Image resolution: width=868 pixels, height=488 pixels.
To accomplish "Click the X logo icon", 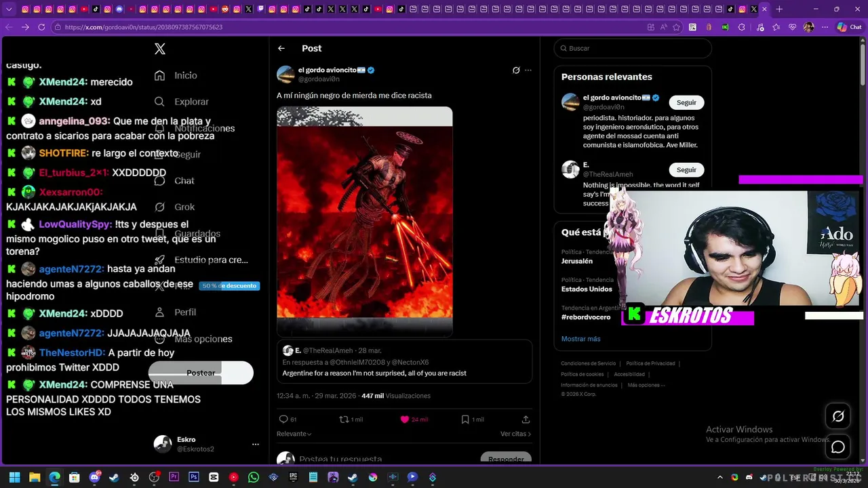I will click(x=160, y=49).
